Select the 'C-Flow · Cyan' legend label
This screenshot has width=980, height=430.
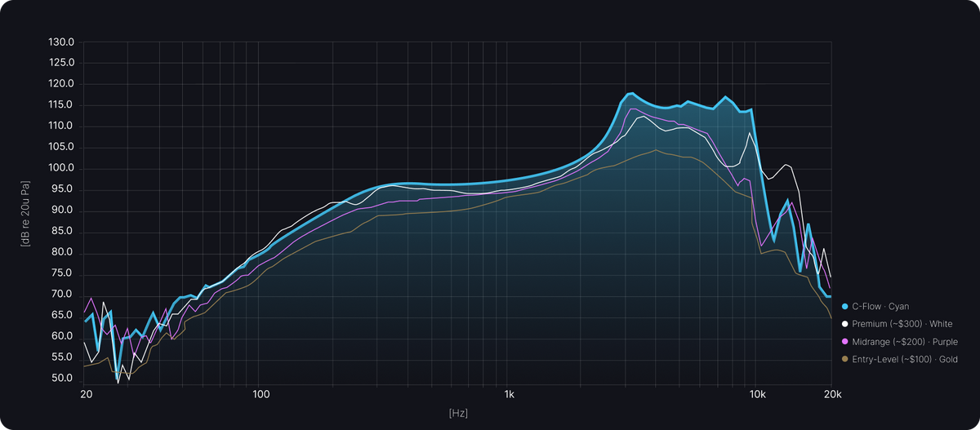pyautogui.click(x=880, y=307)
